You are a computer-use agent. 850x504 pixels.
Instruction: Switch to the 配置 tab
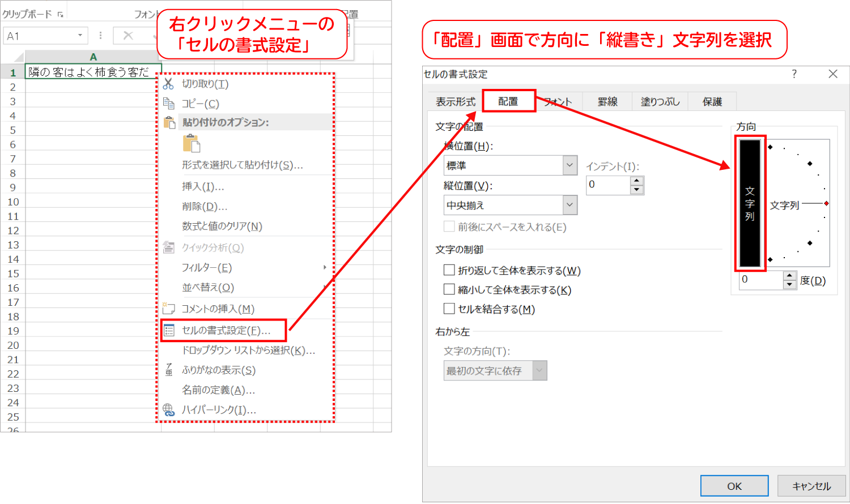(x=508, y=101)
